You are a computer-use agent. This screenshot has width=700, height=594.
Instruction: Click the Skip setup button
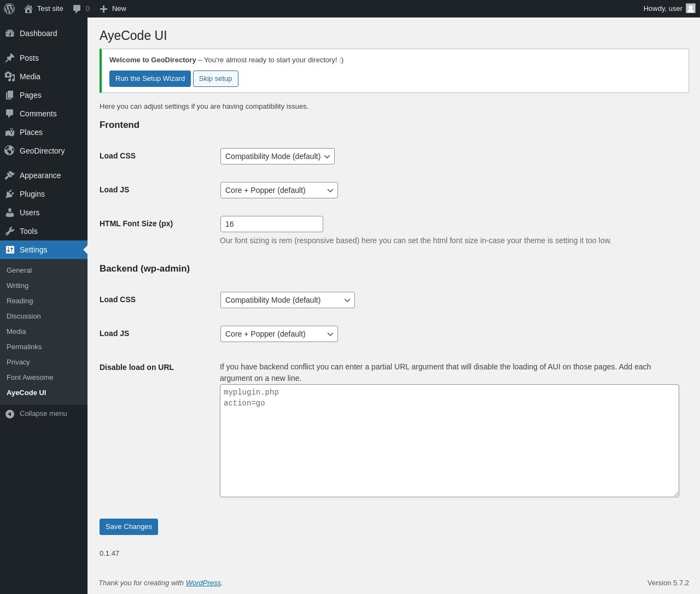tap(215, 79)
